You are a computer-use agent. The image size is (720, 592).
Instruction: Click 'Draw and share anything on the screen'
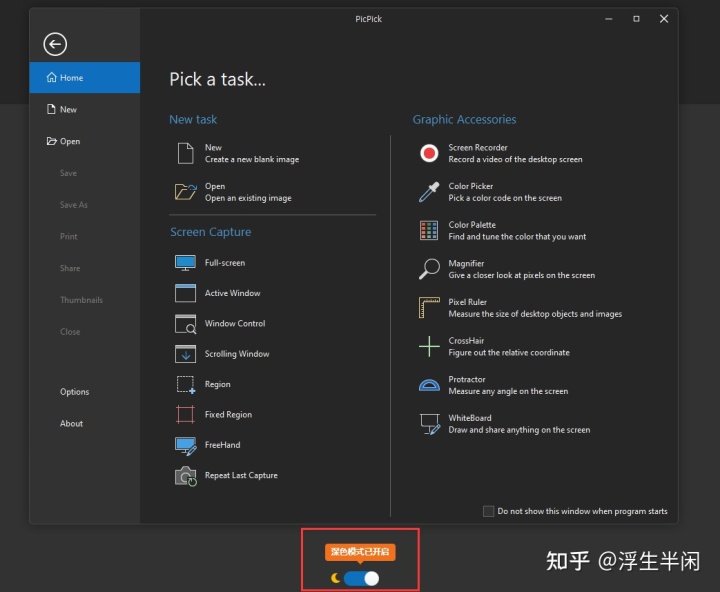519,430
